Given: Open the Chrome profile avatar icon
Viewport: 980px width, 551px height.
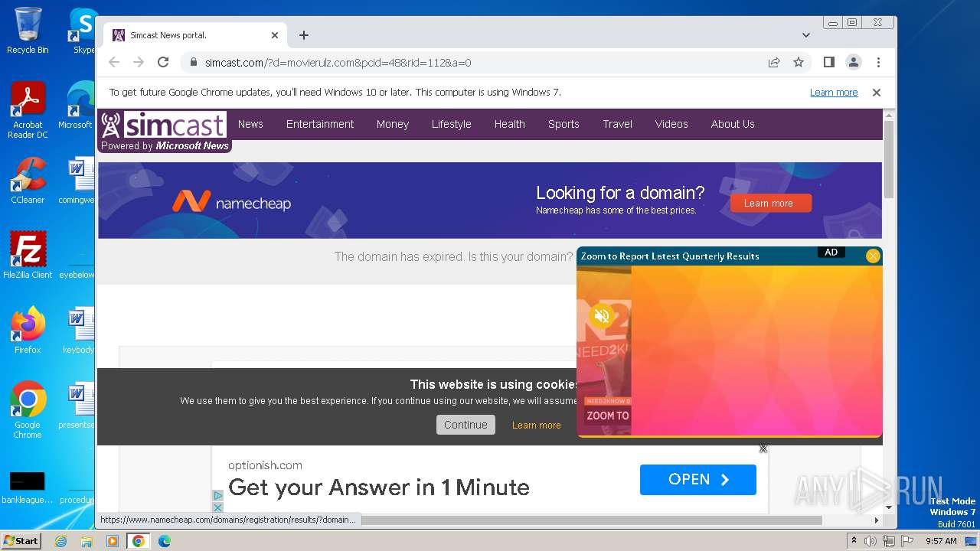Looking at the screenshot, I should [853, 62].
